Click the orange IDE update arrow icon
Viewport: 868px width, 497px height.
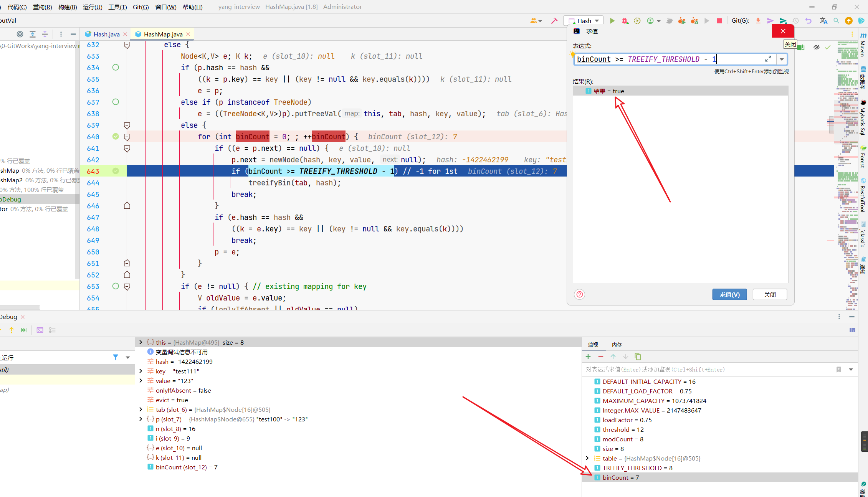(x=849, y=21)
